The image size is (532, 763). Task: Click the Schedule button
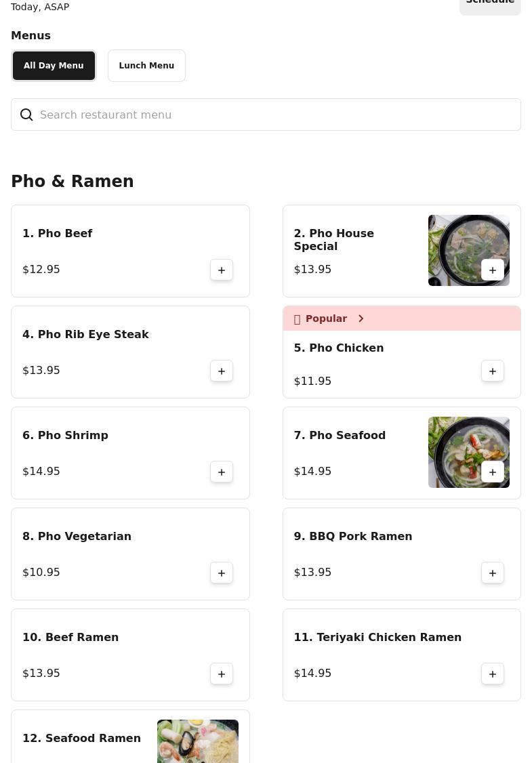point(489,3)
